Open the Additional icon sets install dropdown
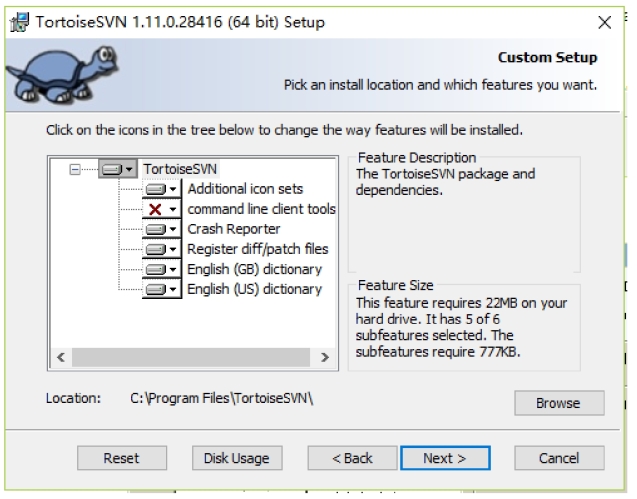The image size is (637, 499). point(161,189)
